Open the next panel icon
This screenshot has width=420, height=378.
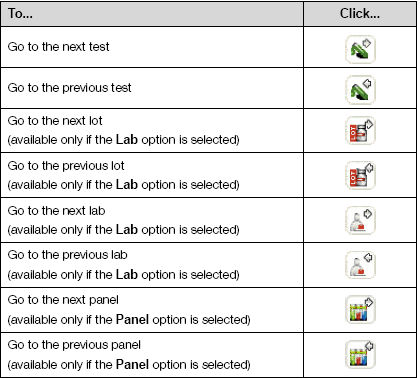click(x=360, y=310)
